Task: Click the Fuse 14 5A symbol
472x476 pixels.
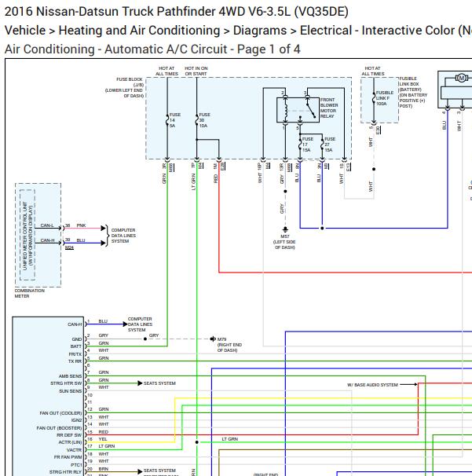Action: (x=167, y=120)
